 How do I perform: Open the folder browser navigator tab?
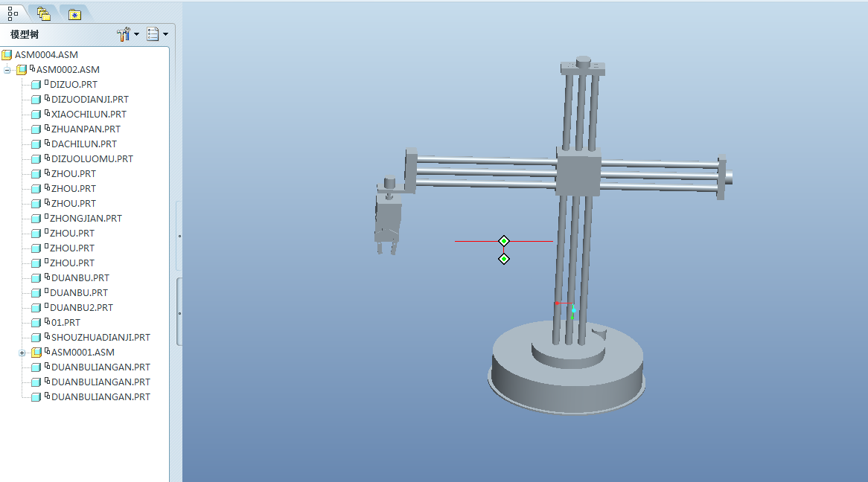point(43,14)
